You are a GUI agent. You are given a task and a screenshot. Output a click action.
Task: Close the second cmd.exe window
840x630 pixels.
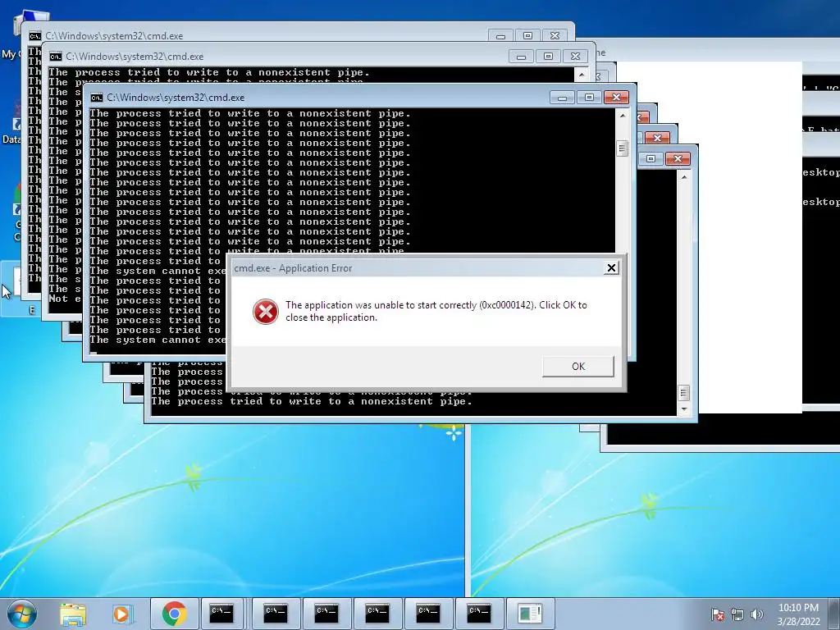[575, 57]
